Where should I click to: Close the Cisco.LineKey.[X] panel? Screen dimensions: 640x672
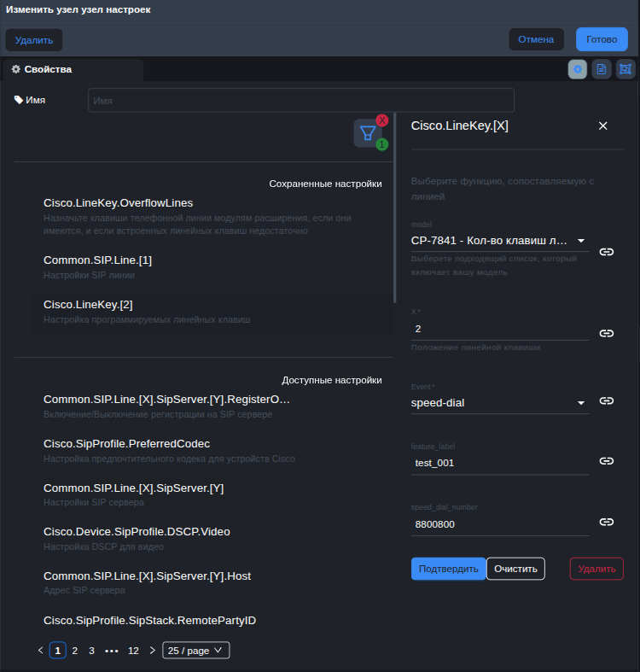pyautogui.click(x=602, y=126)
